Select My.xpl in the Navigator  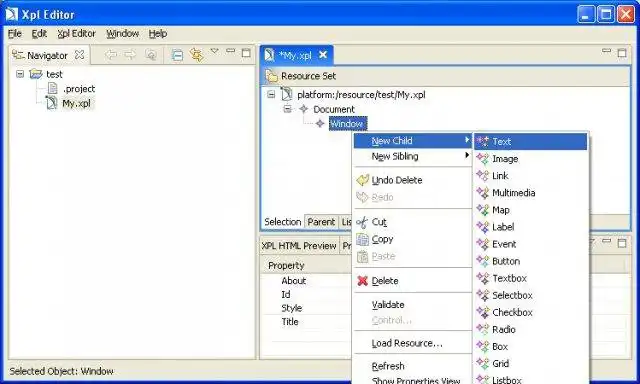[x=76, y=103]
